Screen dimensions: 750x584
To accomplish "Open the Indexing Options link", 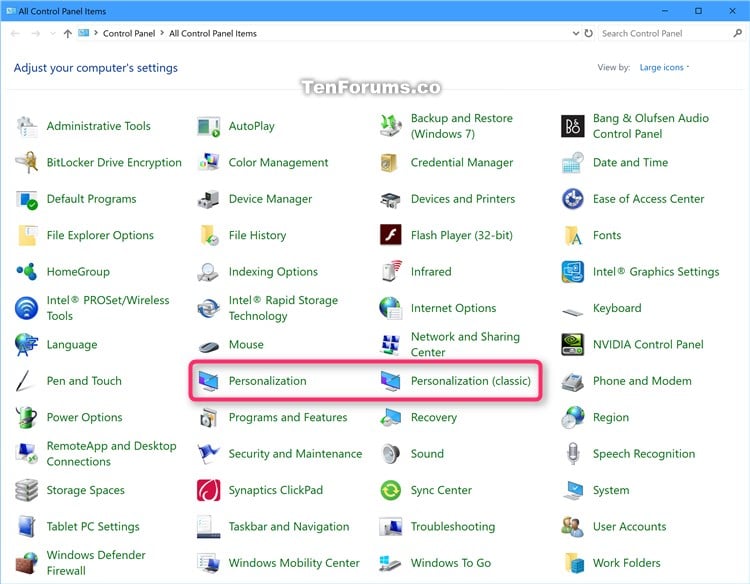I will point(273,272).
